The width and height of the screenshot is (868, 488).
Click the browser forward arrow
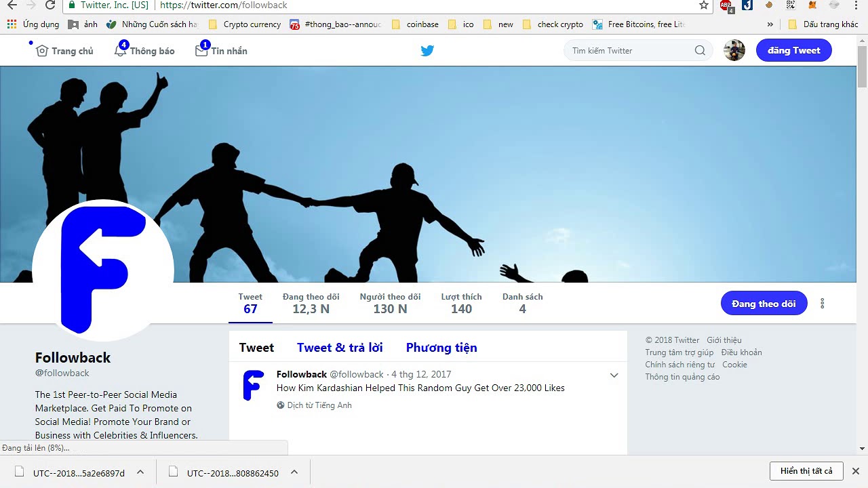(x=31, y=5)
